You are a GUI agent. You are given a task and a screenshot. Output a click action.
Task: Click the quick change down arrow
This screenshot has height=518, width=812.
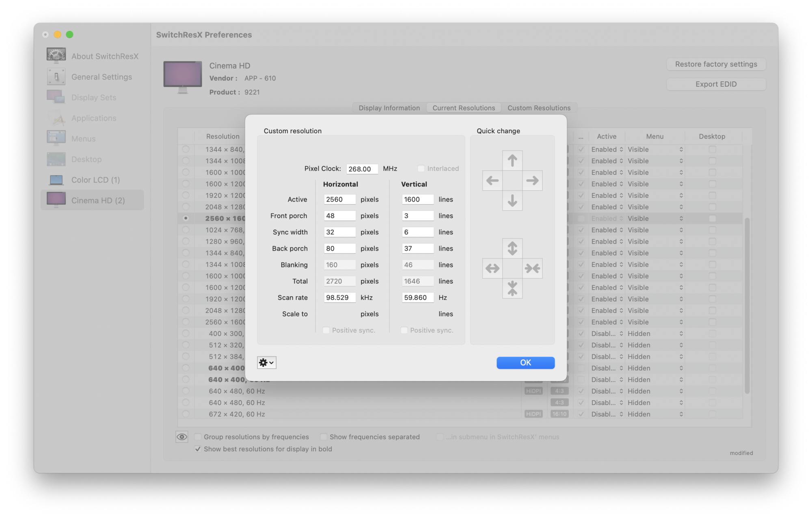(512, 201)
